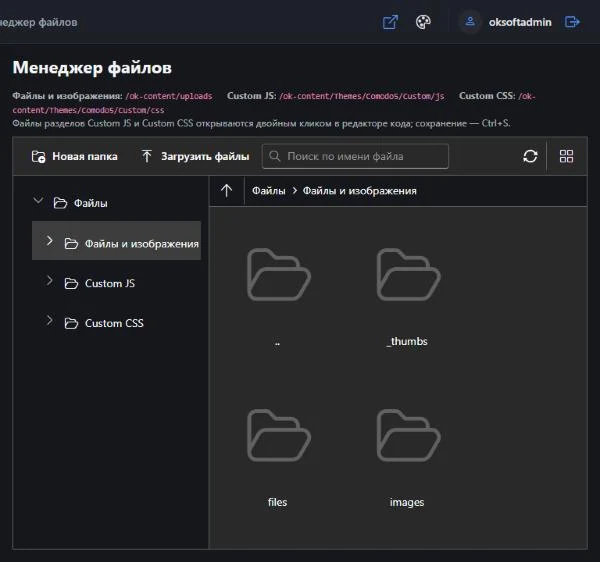Expand the Custom CSS tree node
The image size is (600, 562).
pos(50,320)
